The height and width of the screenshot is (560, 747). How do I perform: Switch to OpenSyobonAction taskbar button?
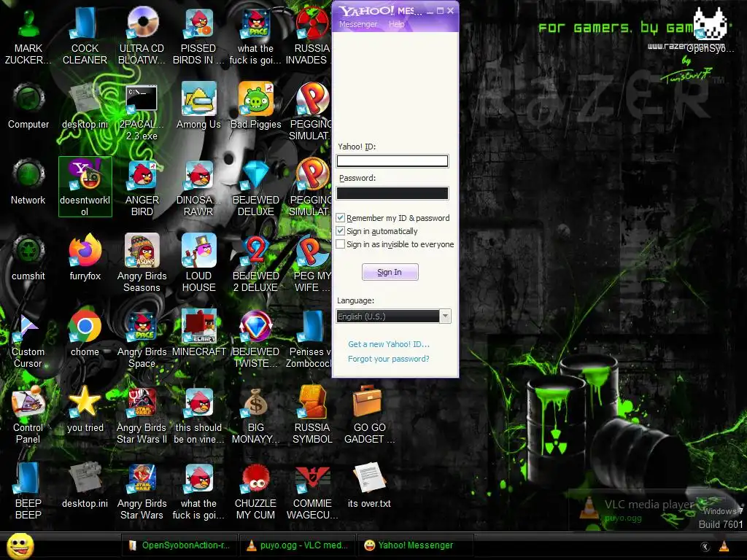pyautogui.click(x=179, y=545)
